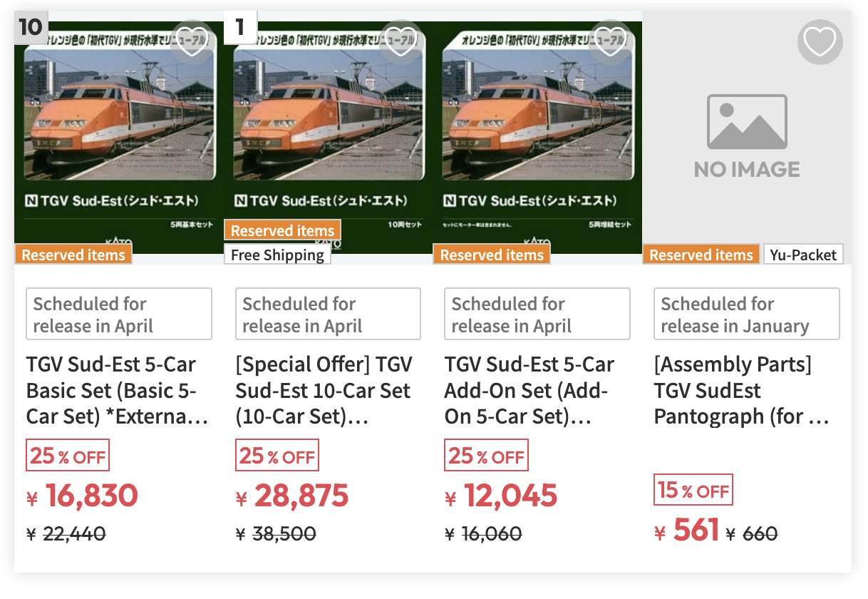The width and height of the screenshot is (868, 599).
Task: Toggle wishlist heart on 10-Car Set
Action: (x=401, y=41)
